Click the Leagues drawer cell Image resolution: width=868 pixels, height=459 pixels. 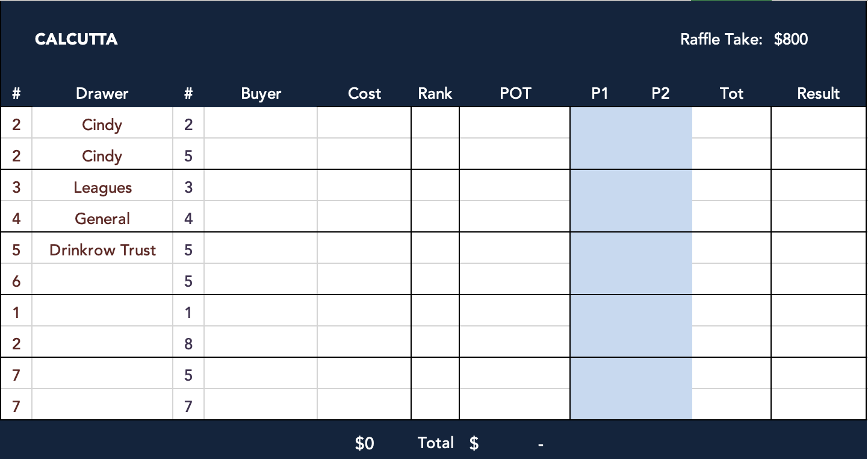[102, 187]
